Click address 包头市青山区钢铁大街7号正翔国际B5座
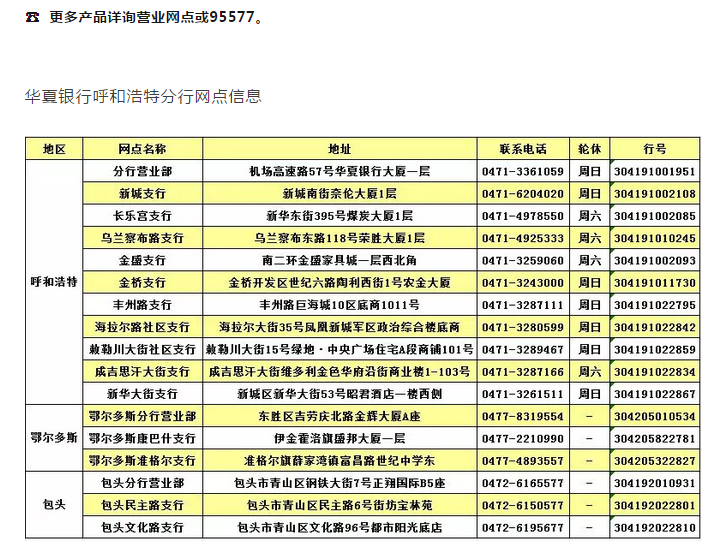The height and width of the screenshot is (553, 726). click(x=340, y=483)
